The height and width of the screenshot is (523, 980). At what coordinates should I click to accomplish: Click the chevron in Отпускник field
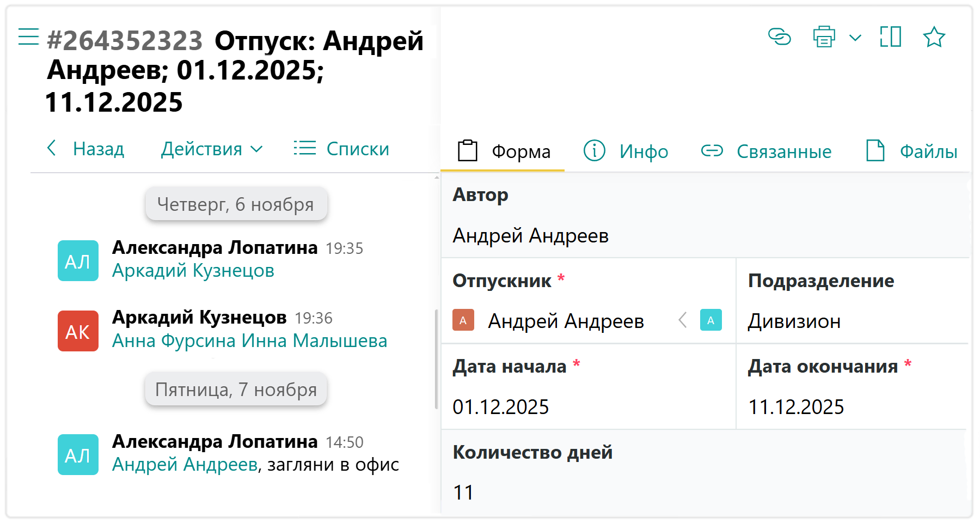(x=683, y=320)
